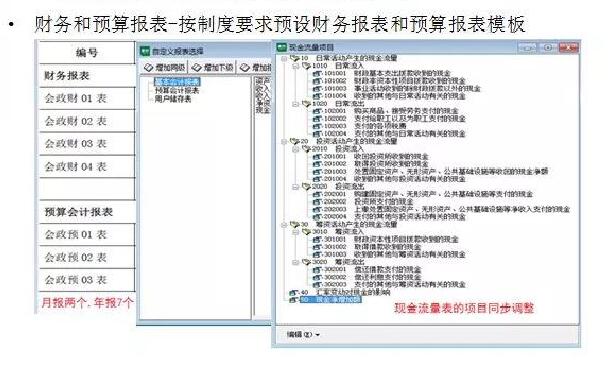Select 用户储存表 in the report tree
610x373 pixels.
pyautogui.click(x=173, y=99)
